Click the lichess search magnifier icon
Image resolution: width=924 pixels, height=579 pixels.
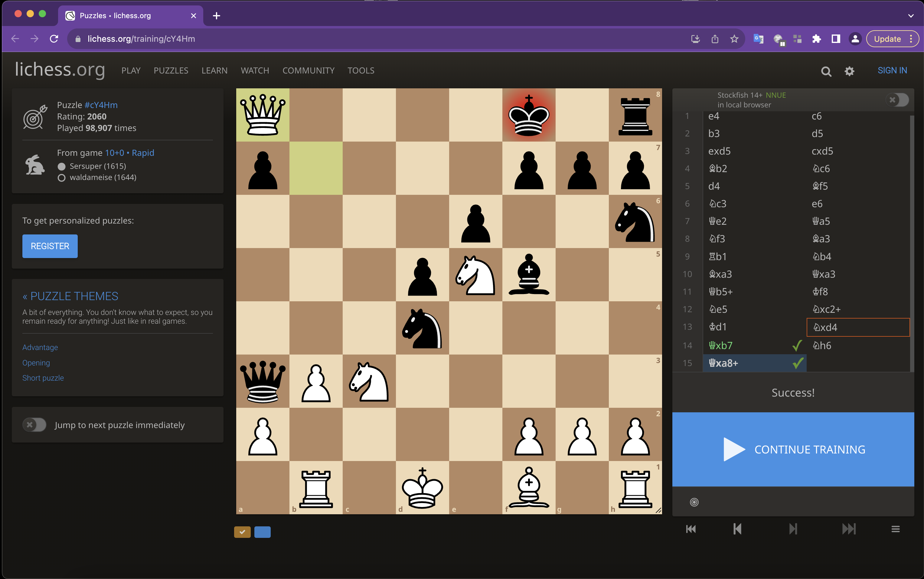[826, 71]
